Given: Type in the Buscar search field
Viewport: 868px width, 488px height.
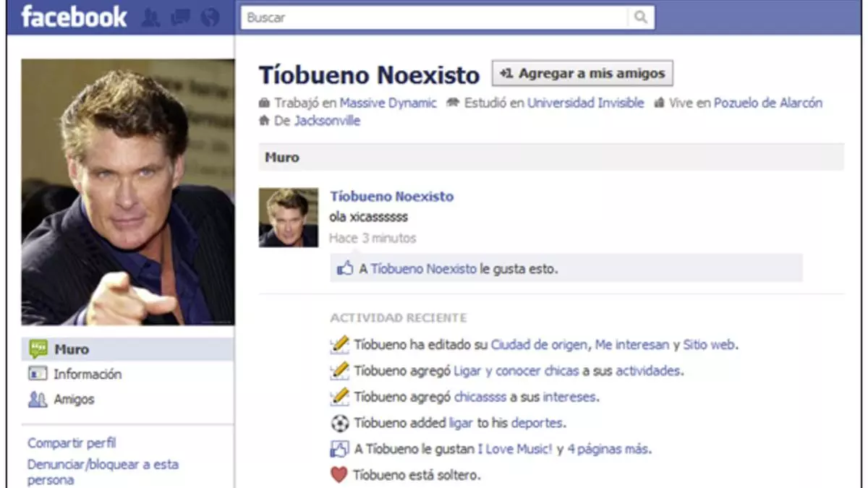Looking at the screenshot, I should click(x=434, y=18).
